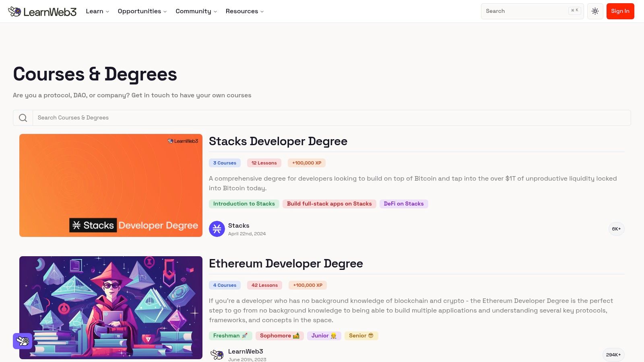Click the ⌘K shortcut hint in search
644x362 pixels.
(574, 10)
